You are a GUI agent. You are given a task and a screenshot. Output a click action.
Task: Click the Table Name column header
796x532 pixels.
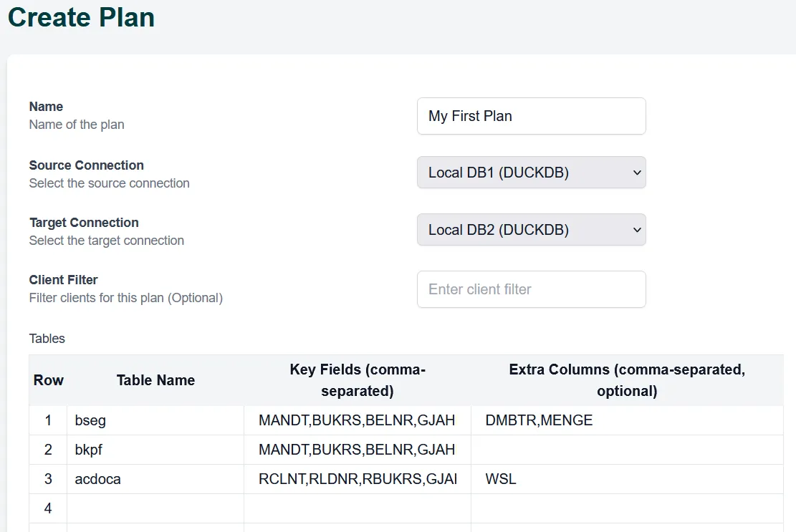(x=155, y=380)
